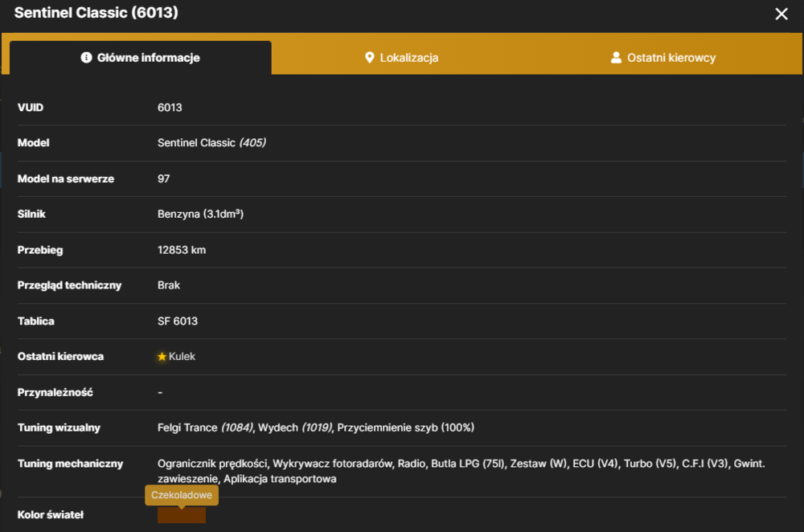Viewport: 804px width, 532px height.
Task: Click the Czekoladowe tooltip label
Action: point(182,495)
